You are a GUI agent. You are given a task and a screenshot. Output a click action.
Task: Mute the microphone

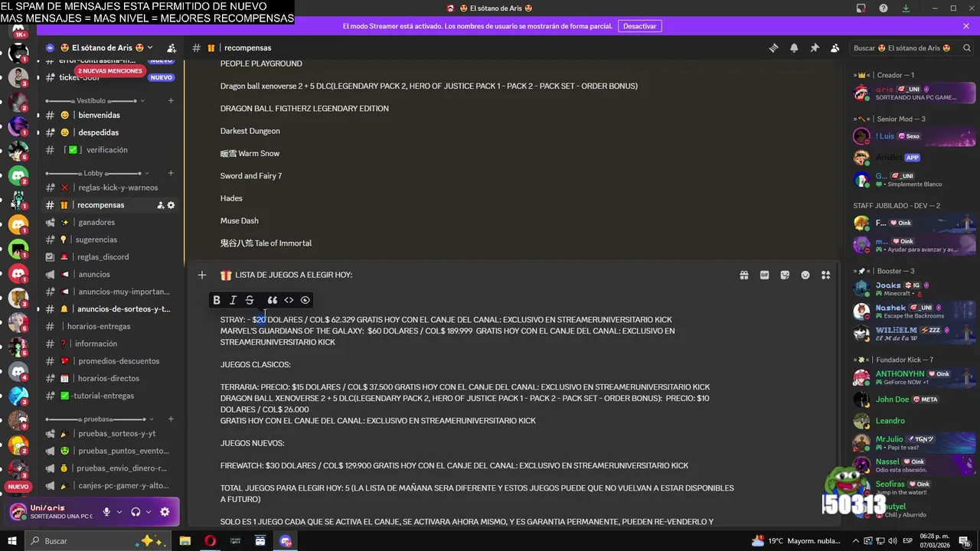(x=106, y=512)
